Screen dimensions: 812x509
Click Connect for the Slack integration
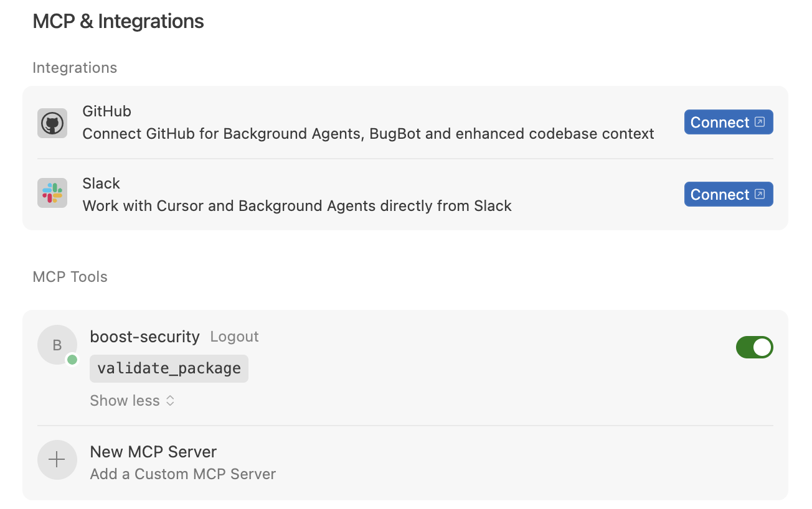tap(728, 194)
